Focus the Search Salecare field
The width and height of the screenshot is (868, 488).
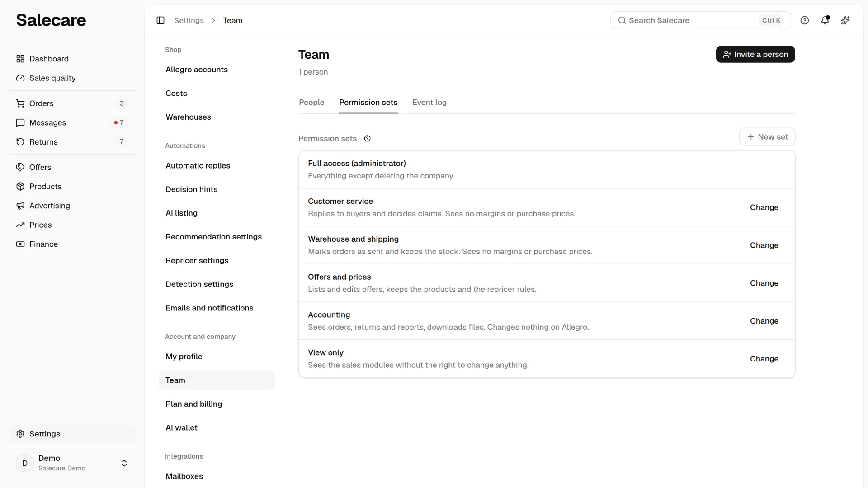700,20
